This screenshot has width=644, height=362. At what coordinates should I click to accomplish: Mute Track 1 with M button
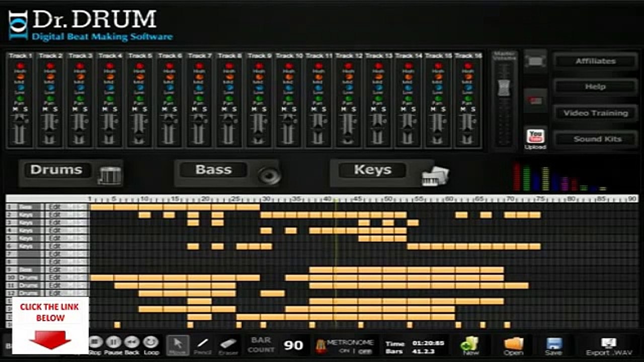[16, 110]
